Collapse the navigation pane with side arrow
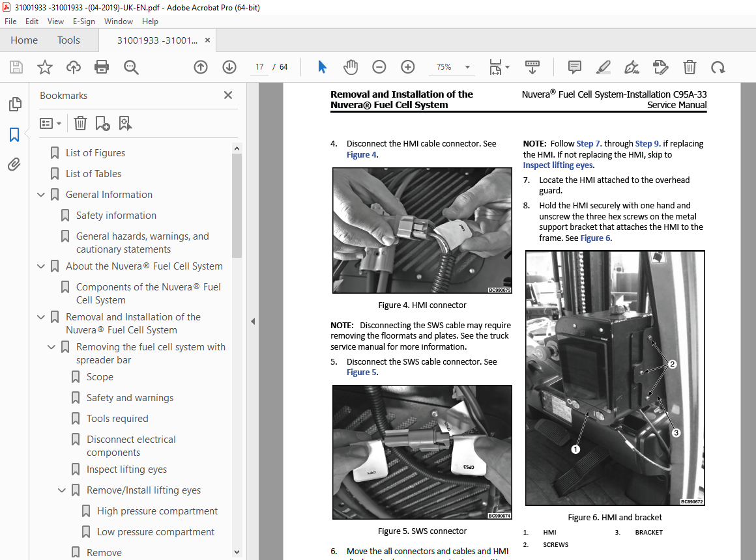This screenshot has height=560, width=756. click(253, 322)
